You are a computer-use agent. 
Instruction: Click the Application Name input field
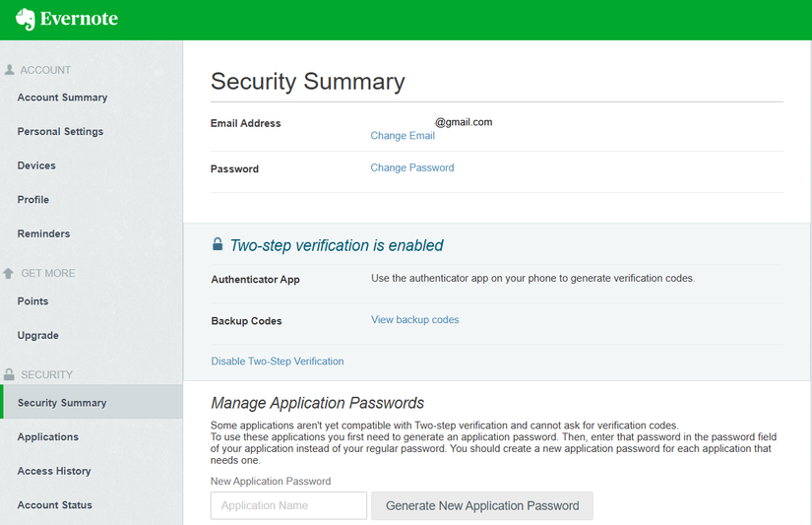coord(288,505)
